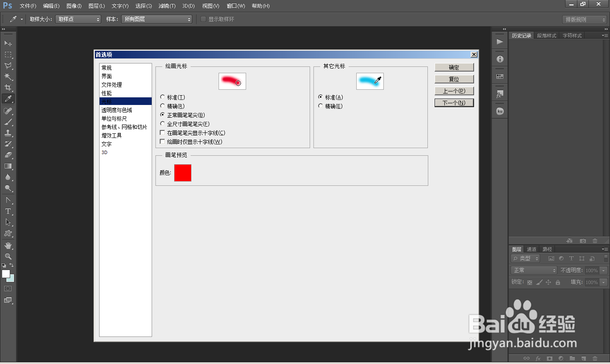Select the Custom Shape tool
The image size is (610, 364).
coord(8,233)
